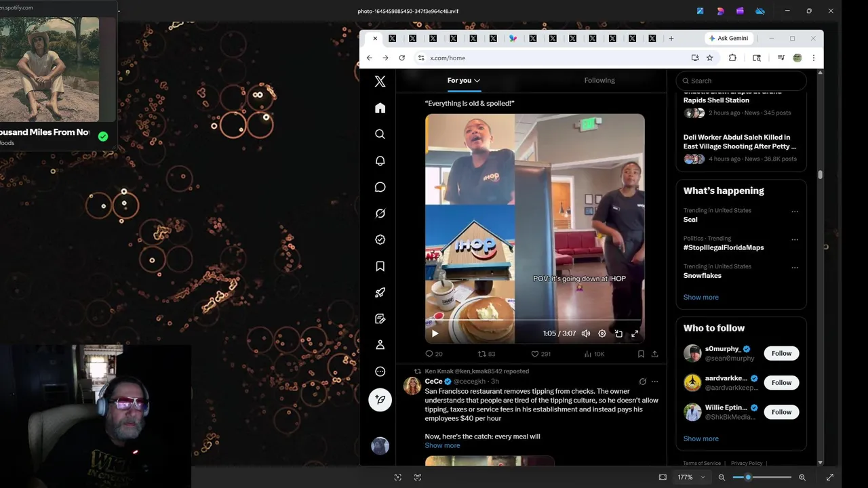Open Chrome three-dot menu

tap(814, 58)
